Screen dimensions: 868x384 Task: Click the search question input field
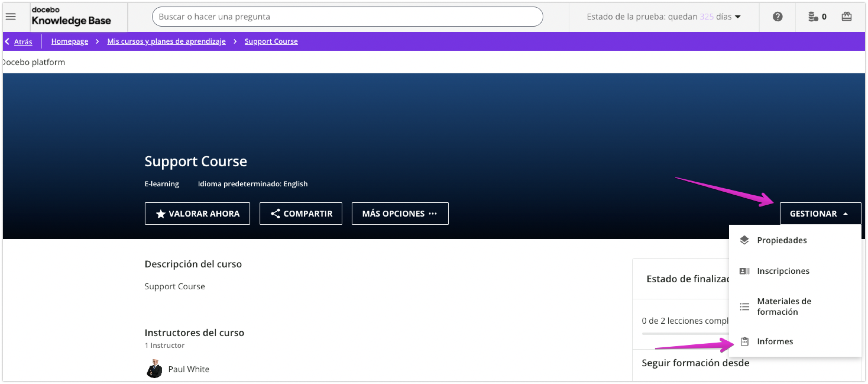(347, 17)
